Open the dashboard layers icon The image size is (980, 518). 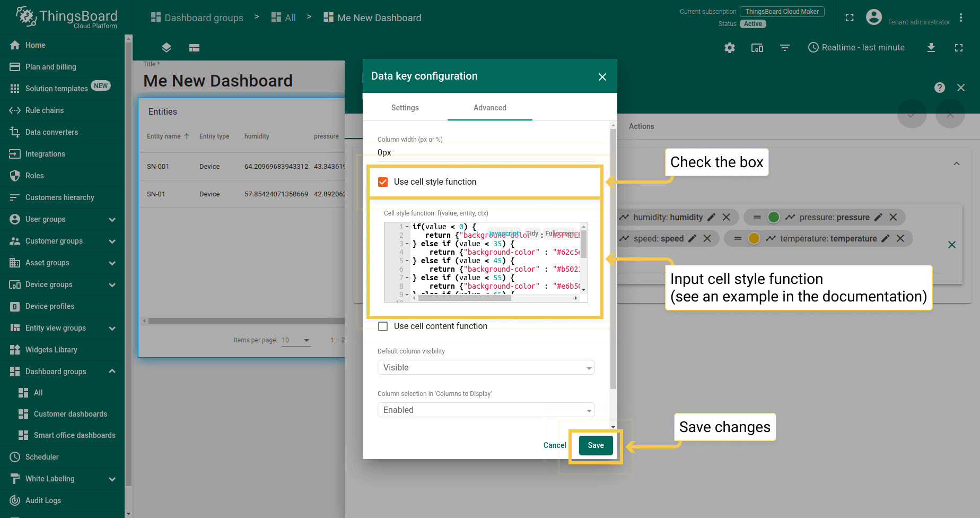[167, 48]
